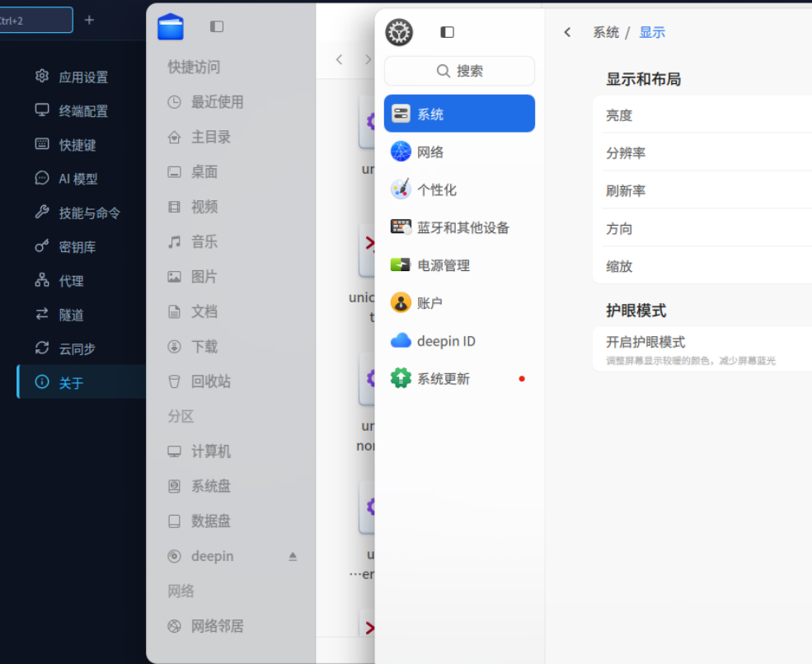Toggle the file manager sidebar icon
The width and height of the screenshot is (812, 664).
[x=217, y=26]
